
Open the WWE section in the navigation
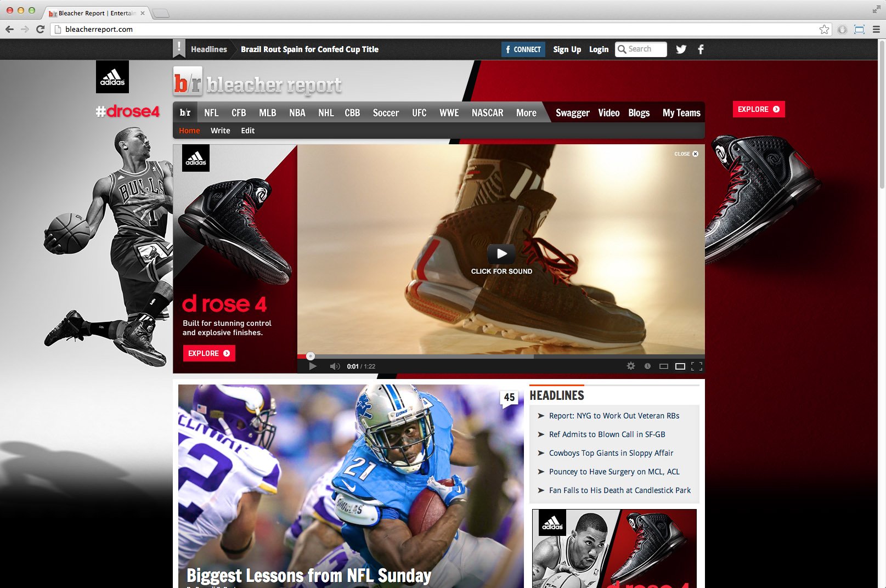click(449, 112)
